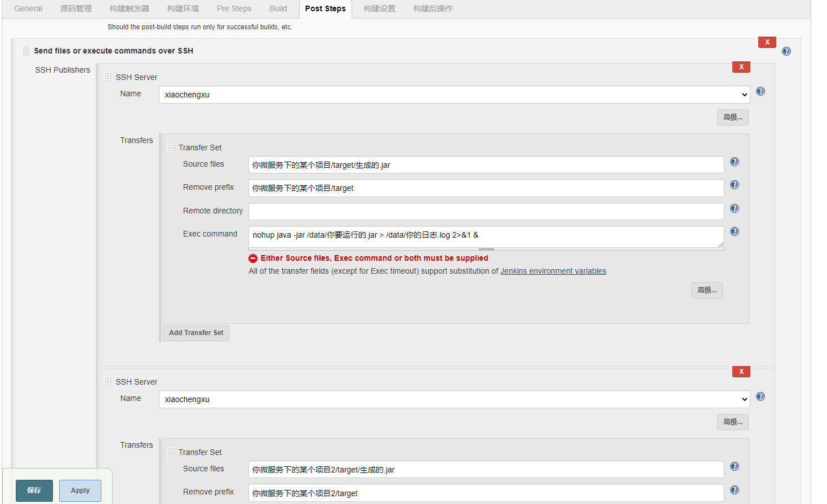Delete the first SSH Server block
Viewport: 827px width, 504px height.
pyautogui.click(x=741, y=67)
